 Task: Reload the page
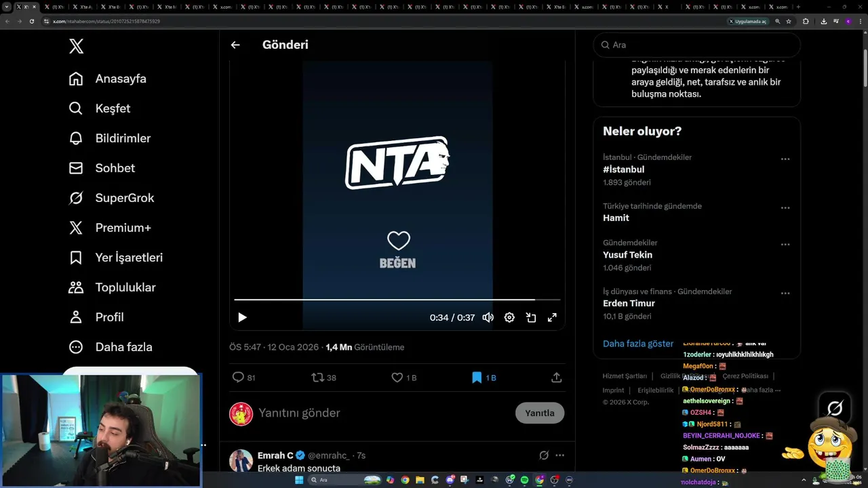click(x=31, y=21)
